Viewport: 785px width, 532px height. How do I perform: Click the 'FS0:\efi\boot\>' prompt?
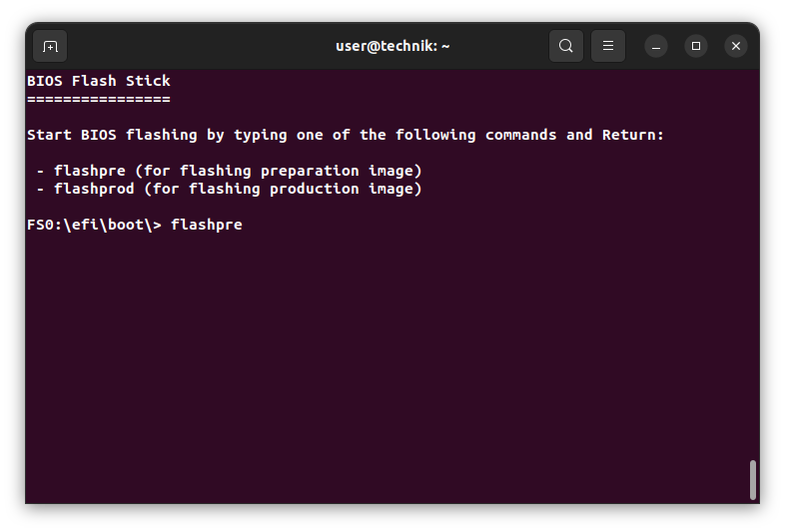94,225
